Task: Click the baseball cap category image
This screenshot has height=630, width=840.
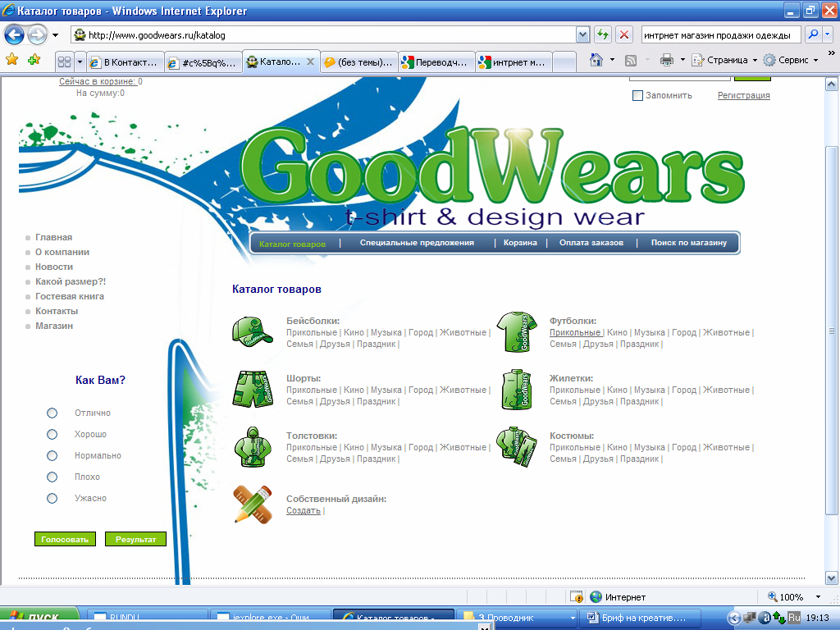Action: pyautogui.click(x=252, y=331)
